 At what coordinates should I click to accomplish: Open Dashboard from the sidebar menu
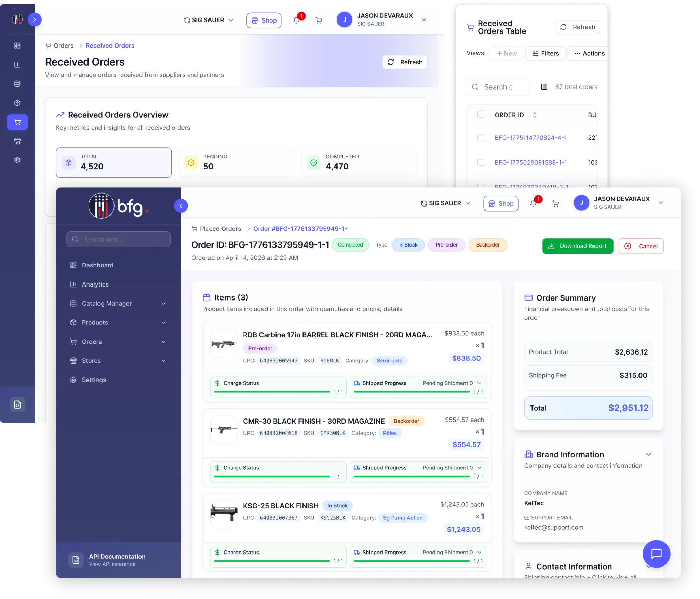118,265
